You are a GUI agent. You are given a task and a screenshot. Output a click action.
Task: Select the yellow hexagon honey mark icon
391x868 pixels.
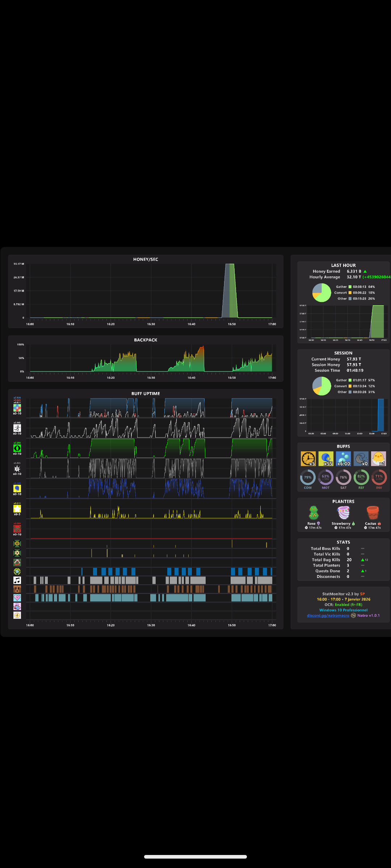(17, 544)
